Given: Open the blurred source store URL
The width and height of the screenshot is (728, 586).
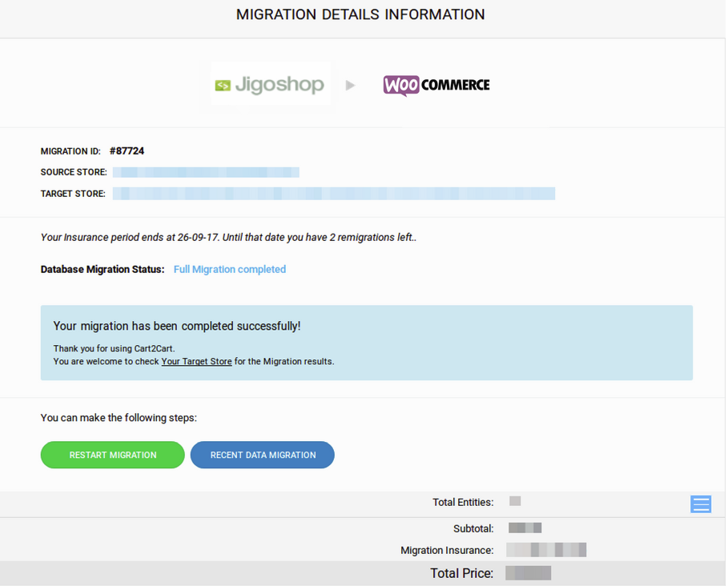Looking at the screenshot, I should click(x=206, y=172).
